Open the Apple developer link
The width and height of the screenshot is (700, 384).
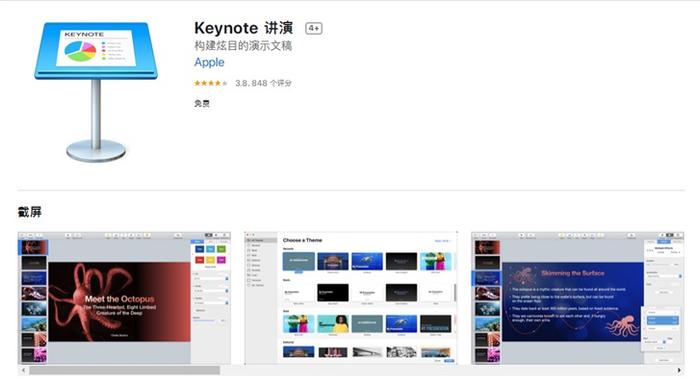tap(209, 63)
